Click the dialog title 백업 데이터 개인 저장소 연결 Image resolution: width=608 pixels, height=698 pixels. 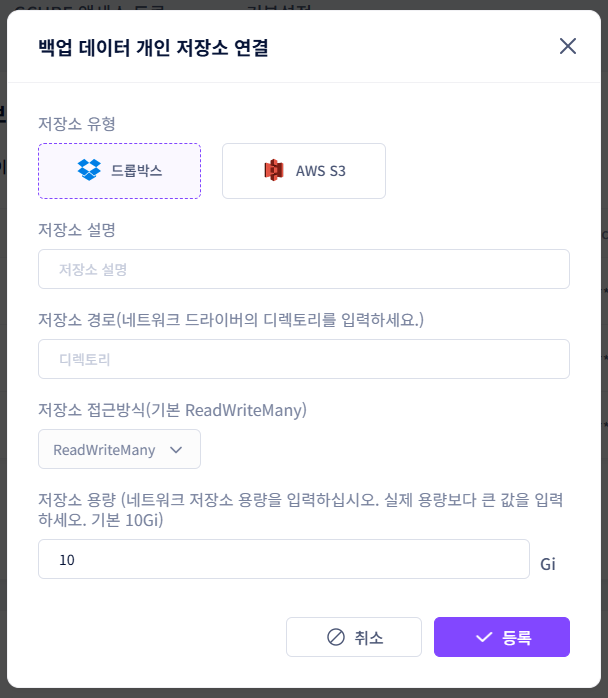tap(154, 47)
